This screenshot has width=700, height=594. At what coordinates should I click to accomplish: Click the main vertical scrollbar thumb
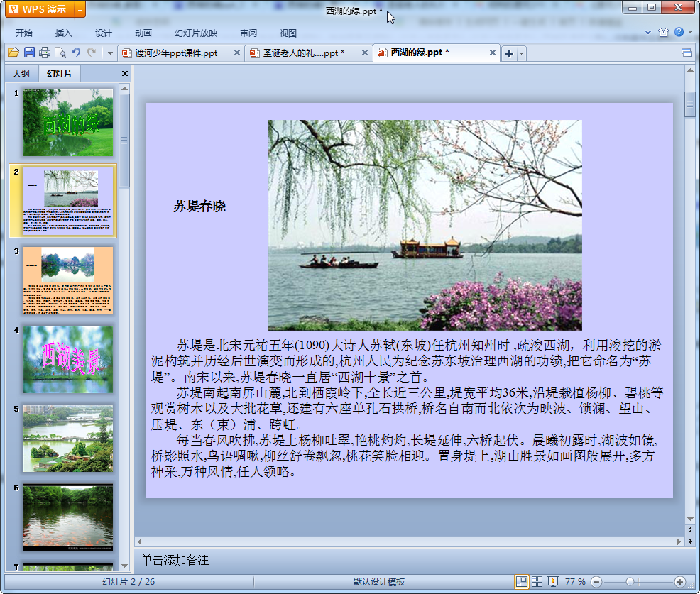coord(690,104)
